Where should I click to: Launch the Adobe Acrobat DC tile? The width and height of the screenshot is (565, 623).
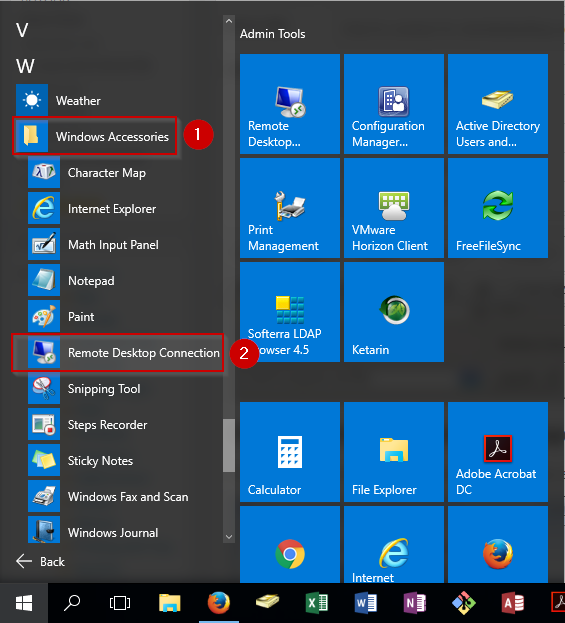pos(498,452)
